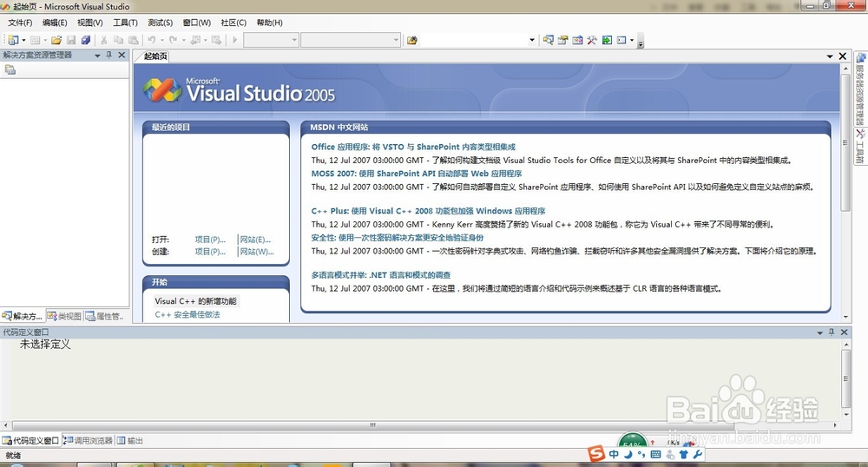Image resolution: width=868 pixels, height=467 pixels.
Task: Click the IME settings wrench icon
Action: point(698,454)
